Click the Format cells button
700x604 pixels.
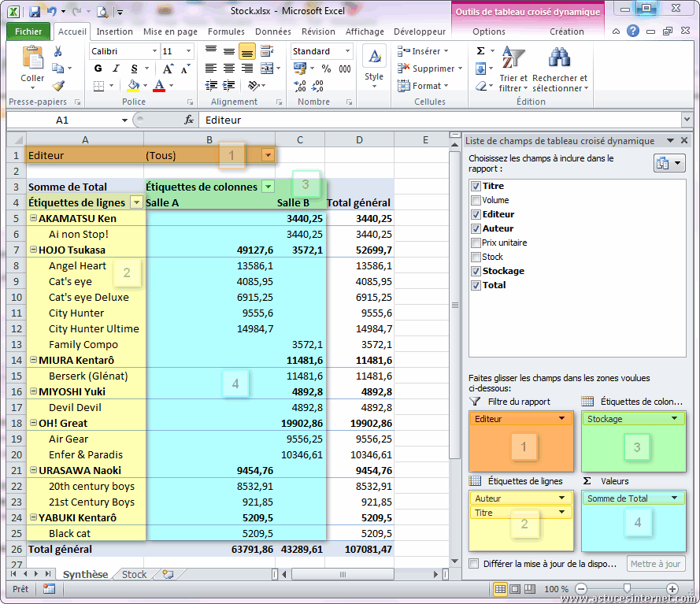(423, 86)
